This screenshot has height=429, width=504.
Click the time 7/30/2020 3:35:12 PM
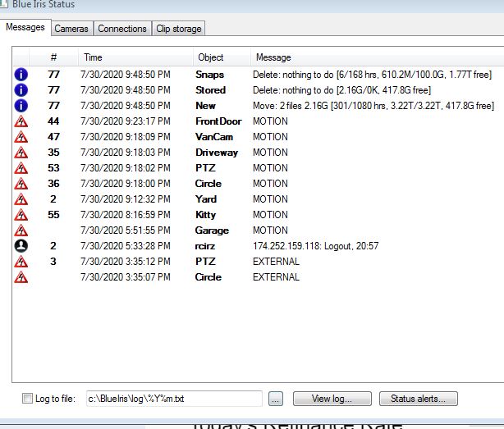click(126, 262)
